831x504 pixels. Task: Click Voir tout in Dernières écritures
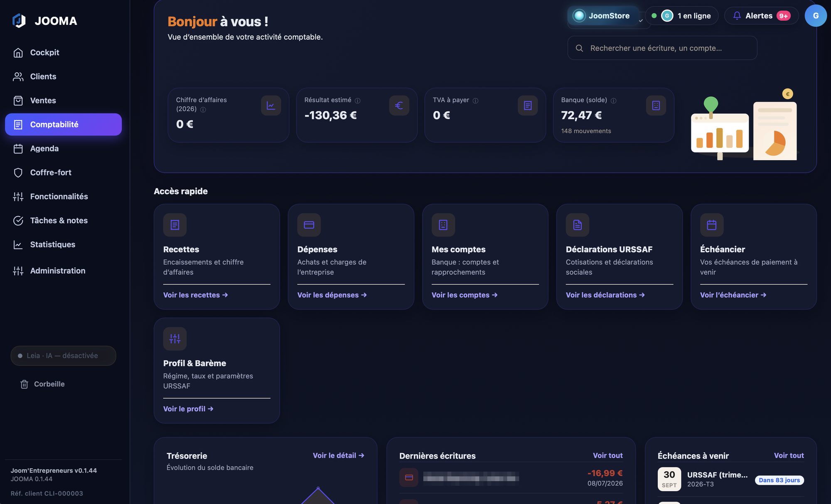pos(607,455)
